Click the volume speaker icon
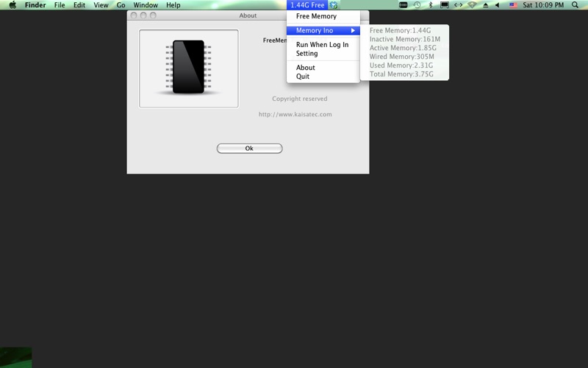Screen dimensions: 588x368 497,5
